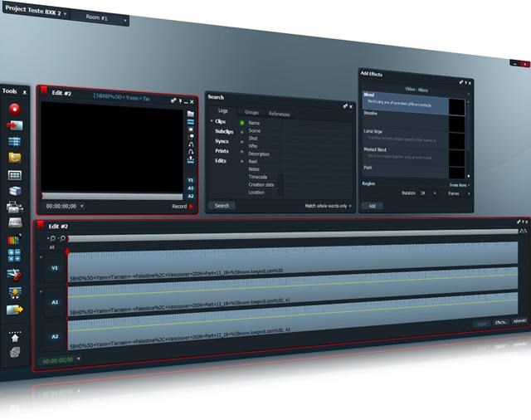The height and width of the screenshot is (420, 531).
Task: Switch to the Groups tab
Action: 251,113
